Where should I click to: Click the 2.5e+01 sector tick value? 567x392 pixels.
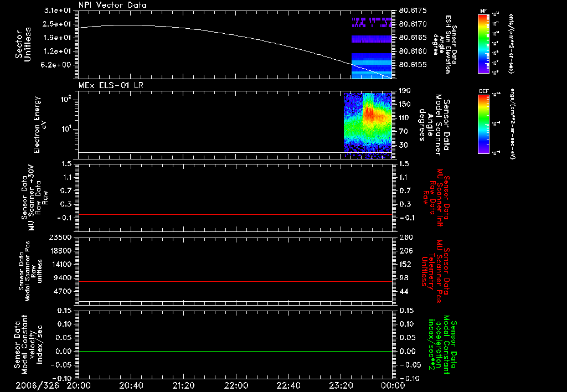pos(58,24)
